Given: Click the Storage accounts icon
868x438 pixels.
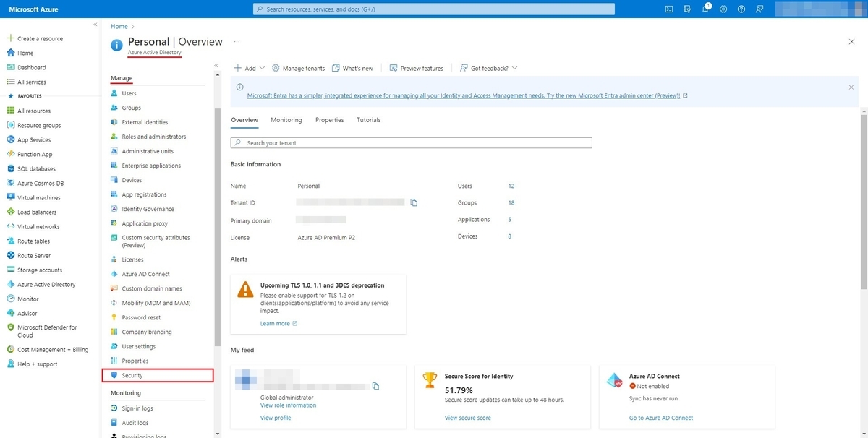Looking at the screenshot, I should 11,270.
